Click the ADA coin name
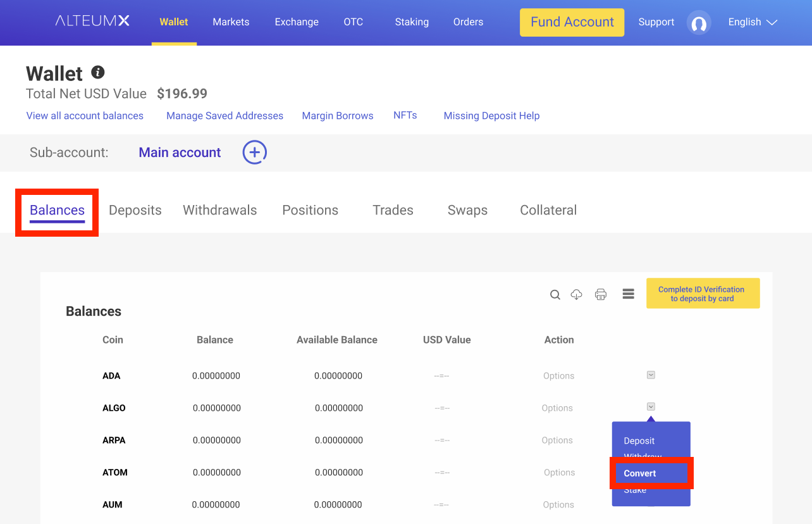 tap(111, 376)
